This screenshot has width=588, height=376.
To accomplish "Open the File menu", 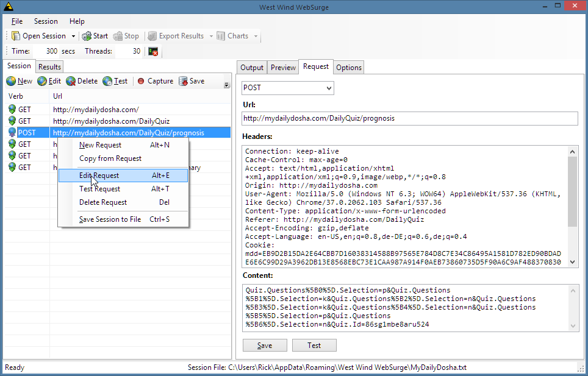I will [x=17, y=21].
